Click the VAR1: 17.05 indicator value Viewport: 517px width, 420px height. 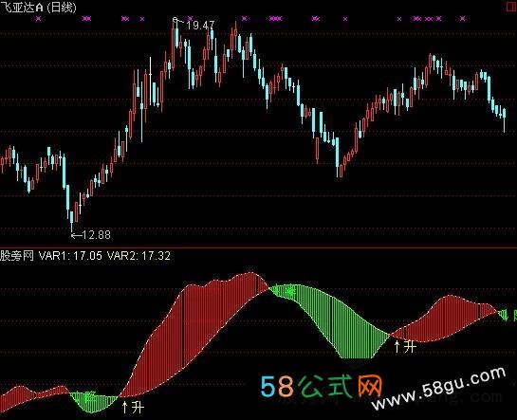pos(70,256)
